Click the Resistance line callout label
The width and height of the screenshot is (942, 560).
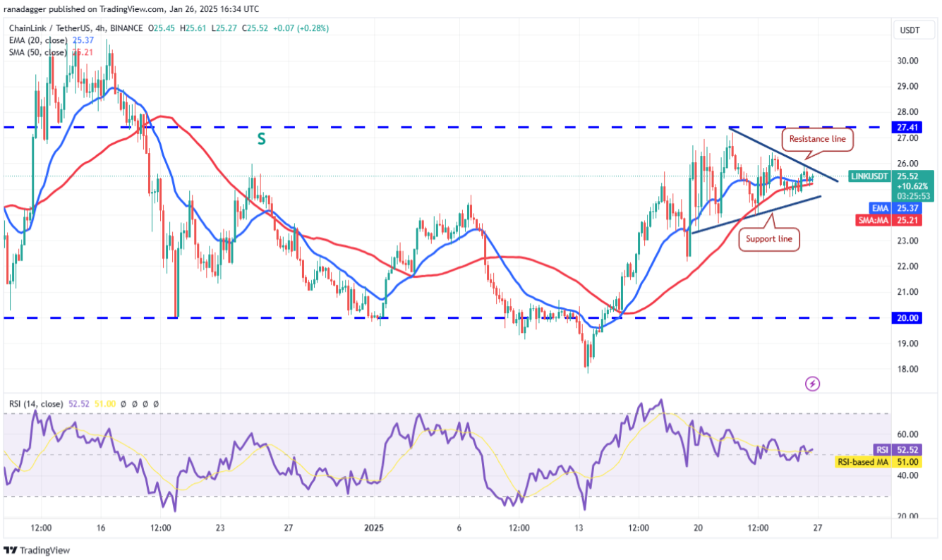click(x=817, y=139)
